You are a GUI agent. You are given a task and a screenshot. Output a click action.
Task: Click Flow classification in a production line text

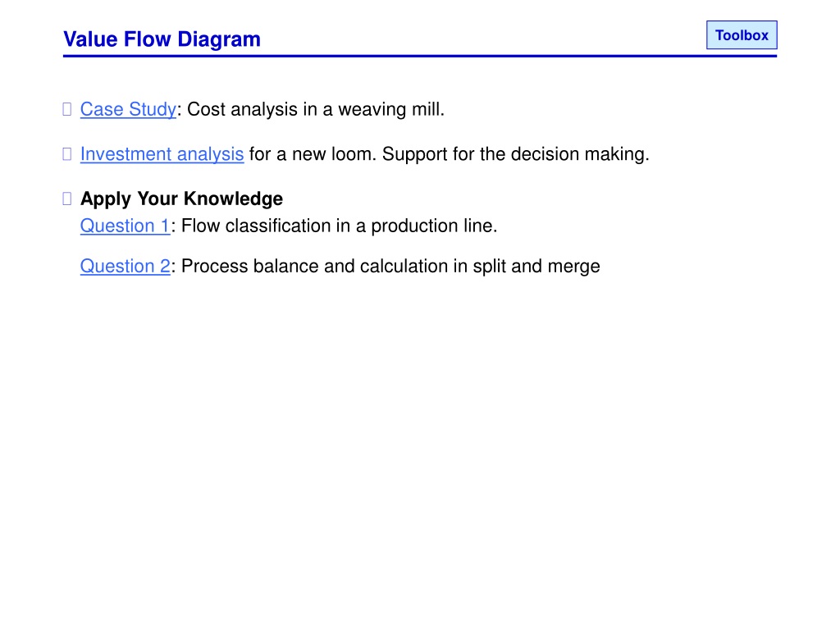(339, 226)
